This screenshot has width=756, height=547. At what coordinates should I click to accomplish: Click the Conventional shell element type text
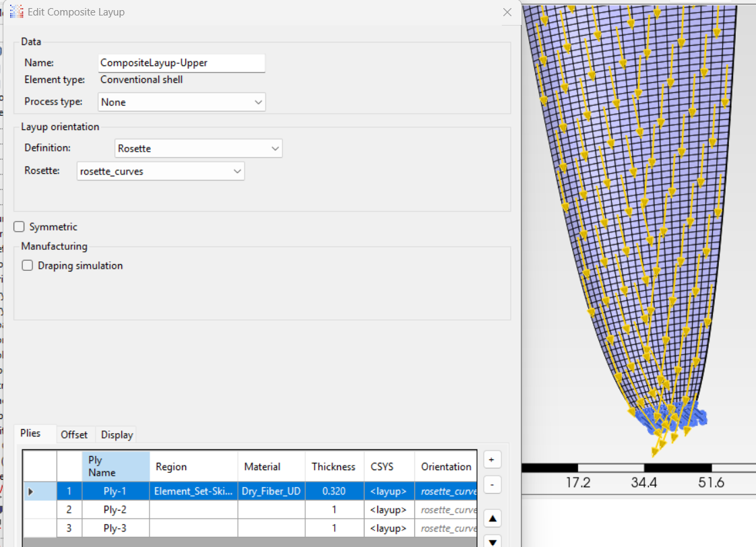pyautogui.click(x=141, y=79)
